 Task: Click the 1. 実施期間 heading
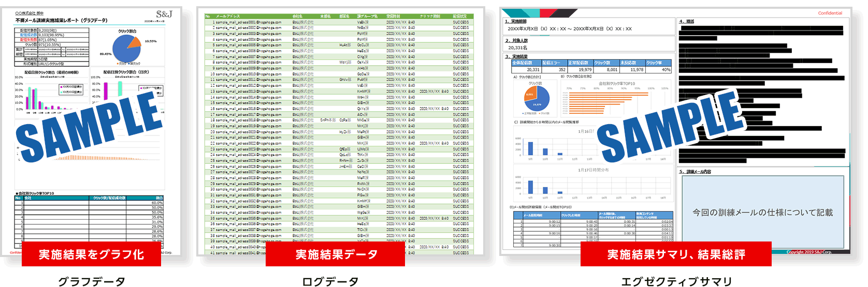516,21
